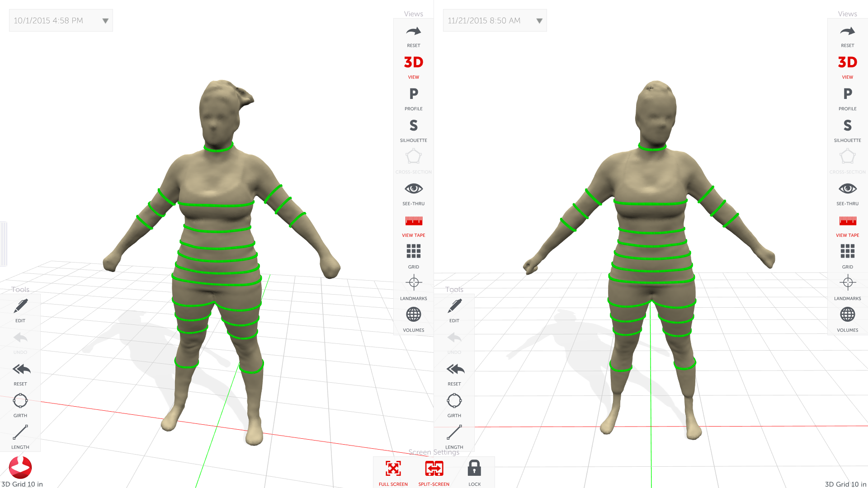Click Landmarks icon in the right view panel
This screenshot has width=868, height=488.
click(x=847, y=283)
